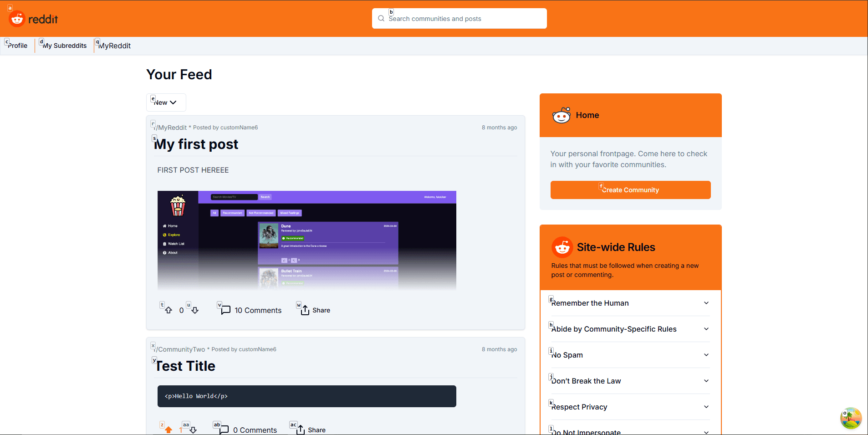
Task: Click '8 months ago' on 'My first post'
Action: [x=499, y=128]
